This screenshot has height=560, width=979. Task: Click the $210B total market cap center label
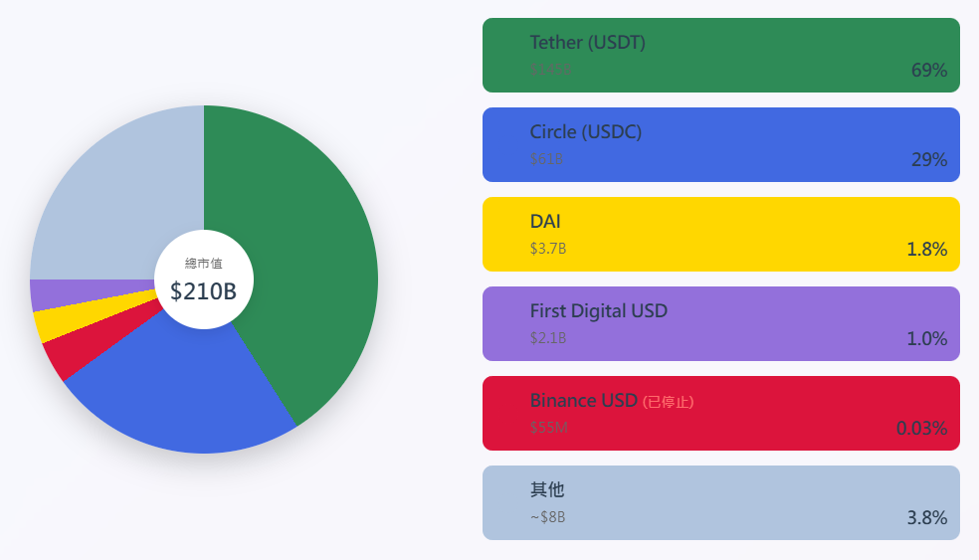[203, 290]
